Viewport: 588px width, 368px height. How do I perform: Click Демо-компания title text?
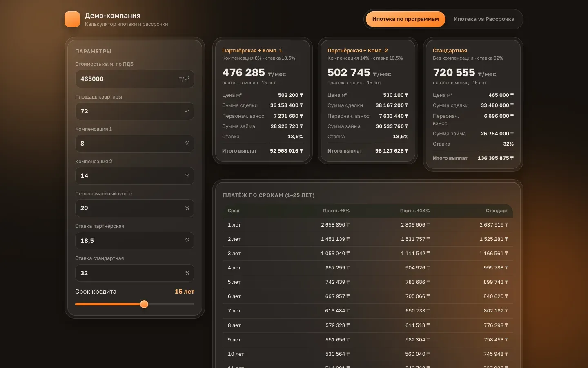click(113, 16)
